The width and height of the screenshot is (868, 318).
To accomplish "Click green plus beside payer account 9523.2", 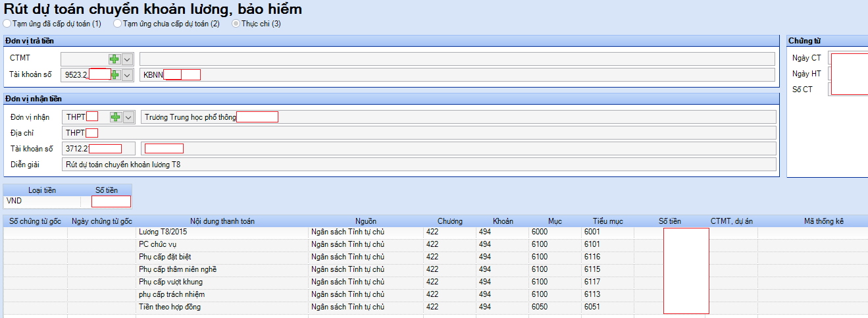I will click(x=116, y=75).
